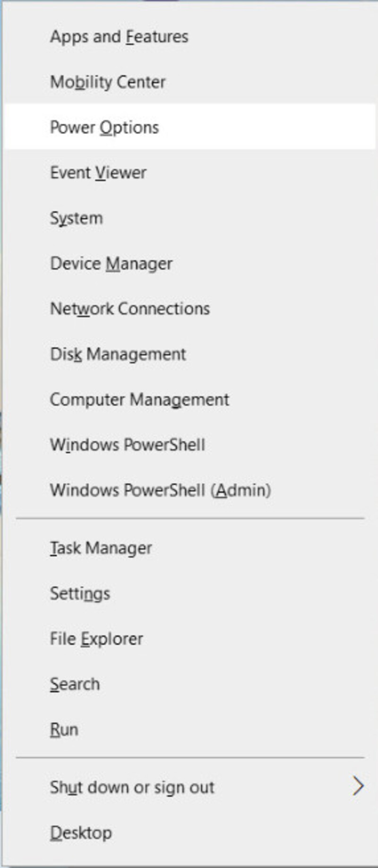Image resolution: width=378 pixels, height=868 pixels.
Task: Select the Search entry
Action: click(189, 684)
